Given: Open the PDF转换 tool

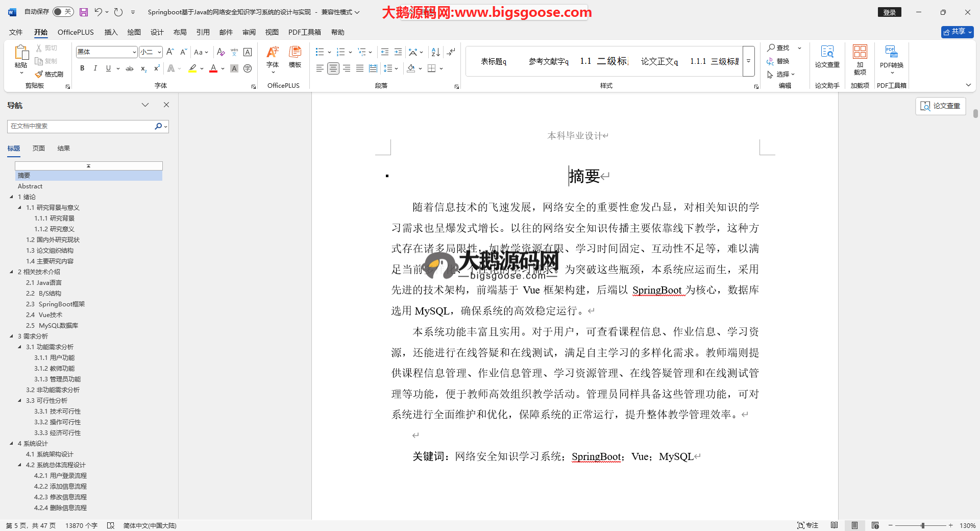Looking at the screenshot, I should [x=891, y=56].
